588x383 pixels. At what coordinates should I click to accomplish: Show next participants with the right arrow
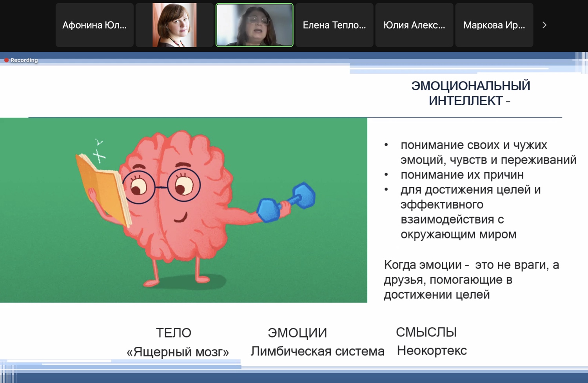(544, 25)
